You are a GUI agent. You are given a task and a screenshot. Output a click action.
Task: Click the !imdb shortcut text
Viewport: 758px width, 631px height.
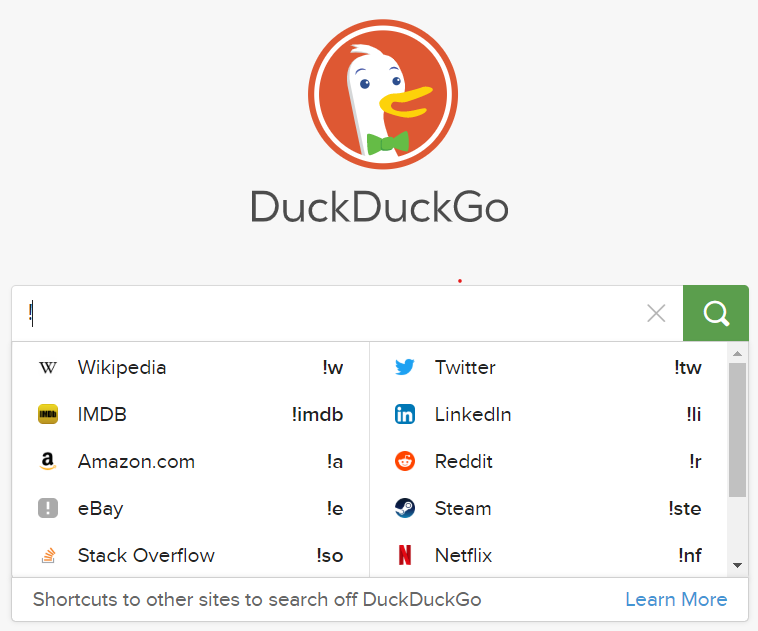tap(318, 414)
